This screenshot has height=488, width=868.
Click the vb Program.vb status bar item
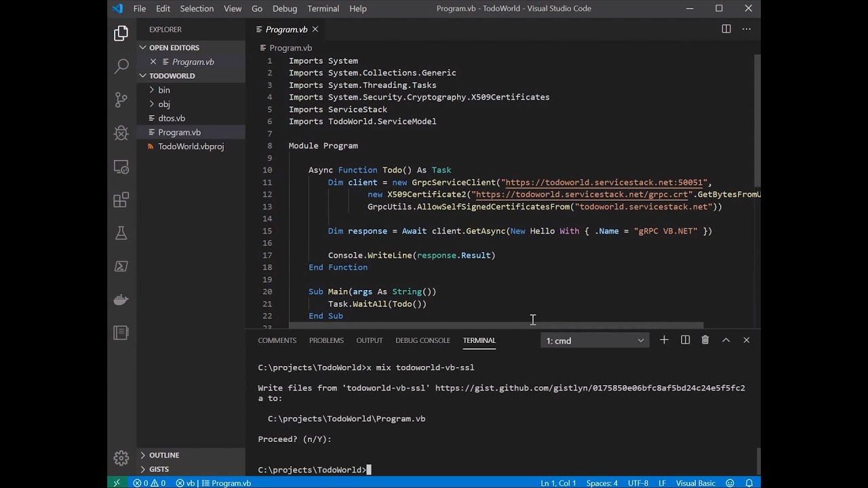click(213, 483)
